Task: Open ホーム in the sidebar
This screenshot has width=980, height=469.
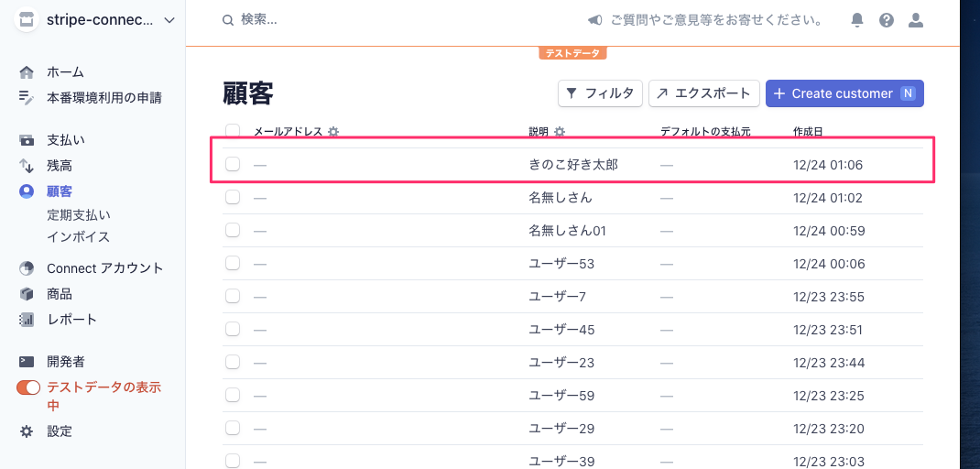Action: click(65, 72)
